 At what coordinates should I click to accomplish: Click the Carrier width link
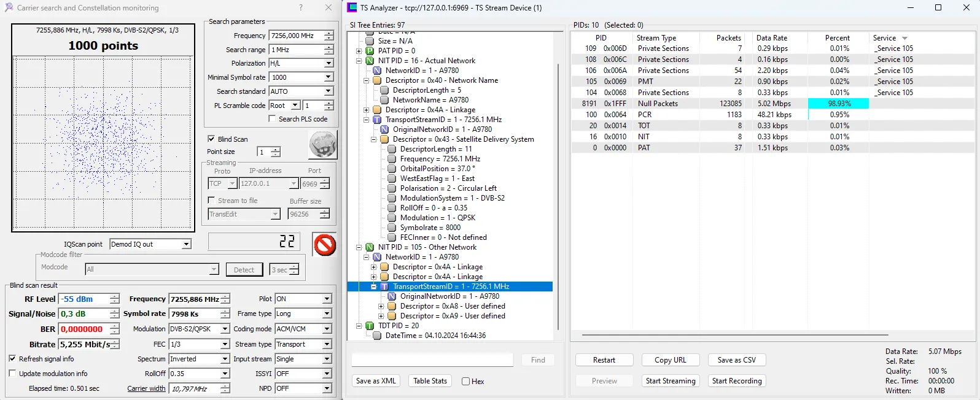(146, 388)
